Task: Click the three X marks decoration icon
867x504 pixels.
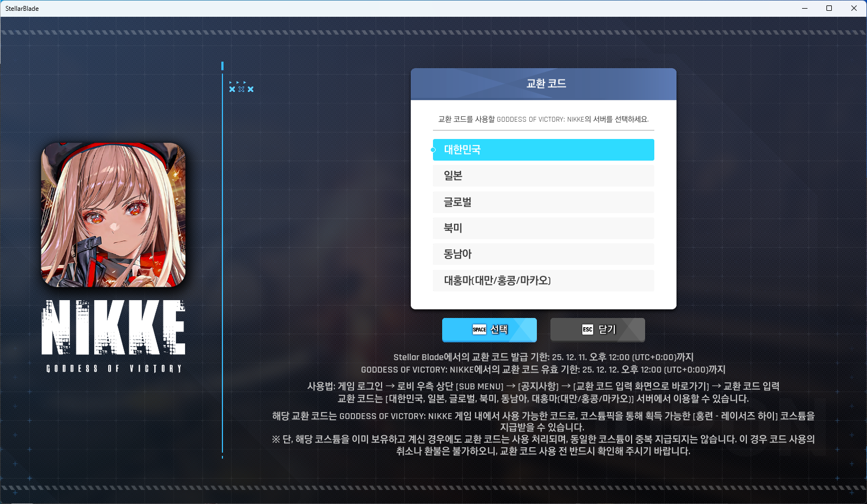Action: pos(241,89)
